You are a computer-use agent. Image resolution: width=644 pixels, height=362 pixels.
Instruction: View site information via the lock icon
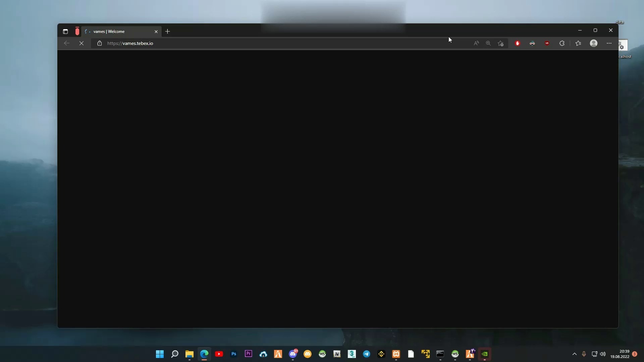click(x=99, y=43)
